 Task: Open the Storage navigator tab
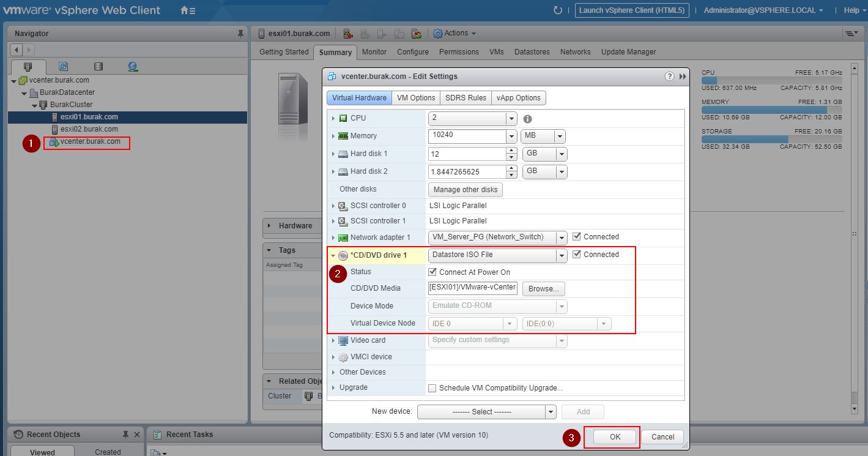pos(98,67)
